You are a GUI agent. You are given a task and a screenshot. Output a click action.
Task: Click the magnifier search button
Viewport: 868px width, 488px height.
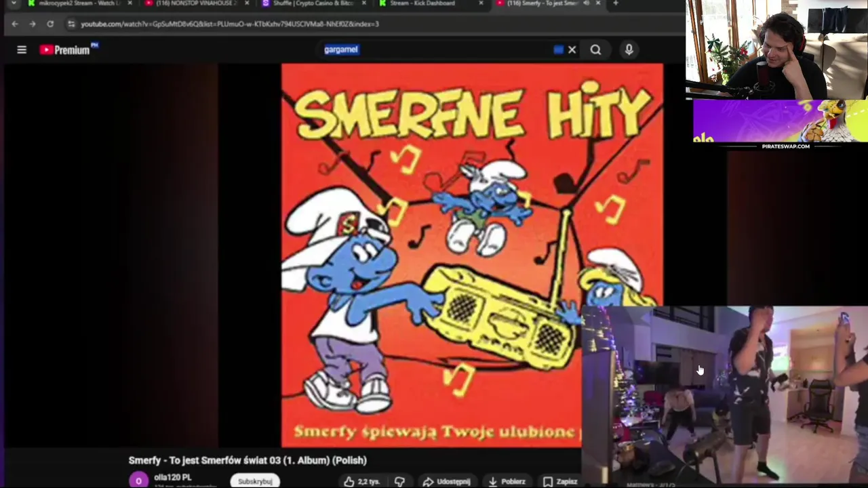(x=595, y=49)
